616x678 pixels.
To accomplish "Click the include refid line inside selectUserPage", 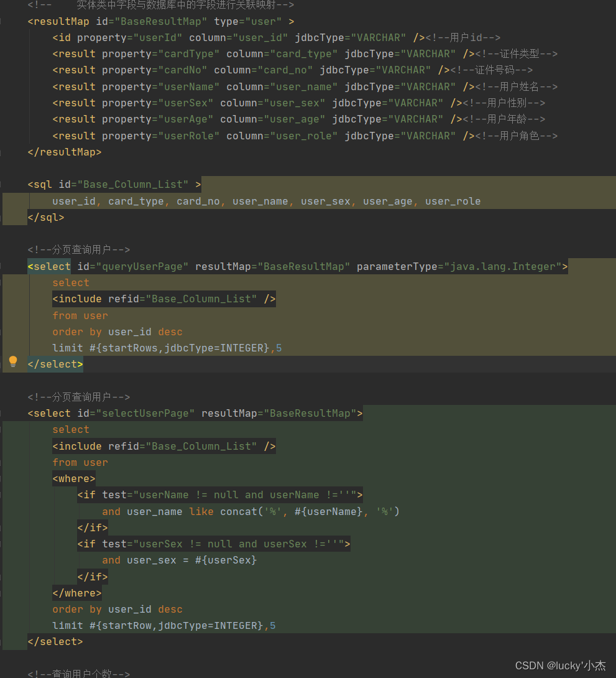I will tap(163, 446).
